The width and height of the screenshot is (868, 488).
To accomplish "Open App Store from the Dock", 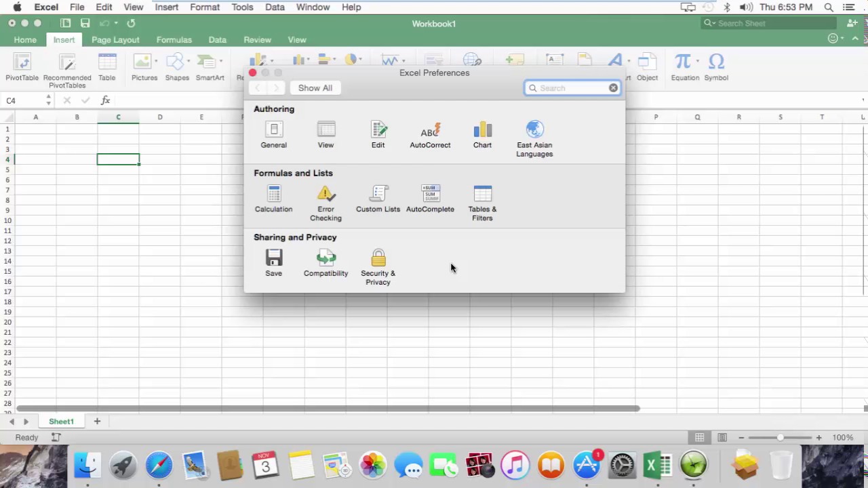I will (587, 465).
